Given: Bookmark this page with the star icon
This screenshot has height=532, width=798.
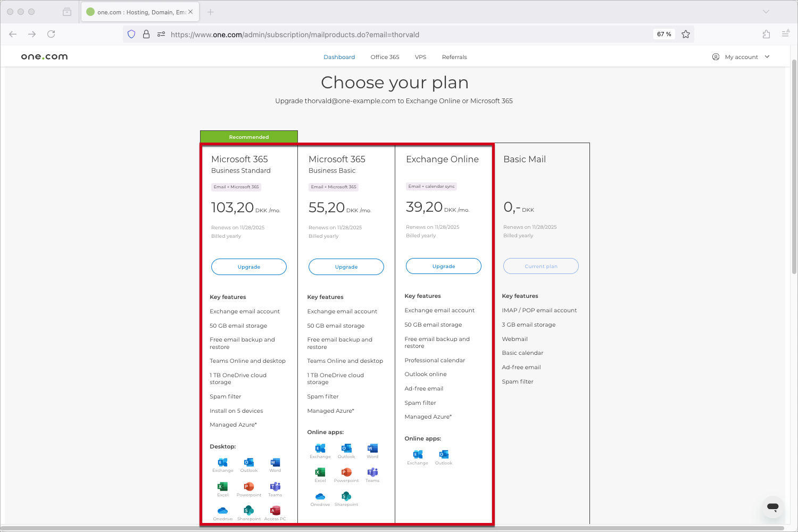Looking at the screenshot, I should [686, 34].
